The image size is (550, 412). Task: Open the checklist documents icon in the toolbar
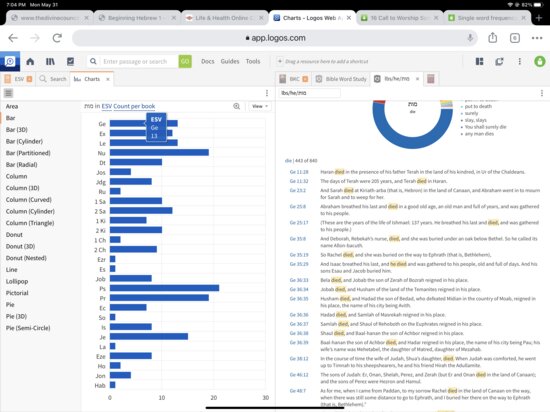(71, 61)
